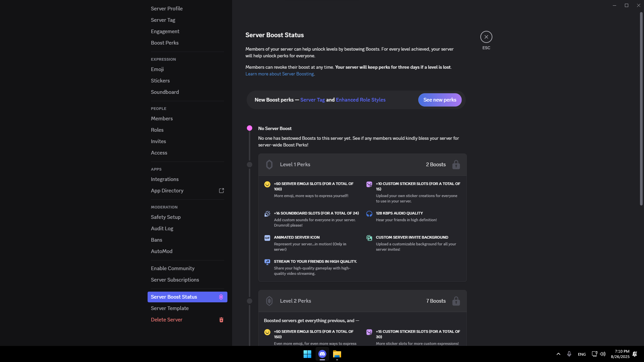Click the lock icon on Level 1 Perks
Screen dimensions: 644x362
tap(456, 165)
